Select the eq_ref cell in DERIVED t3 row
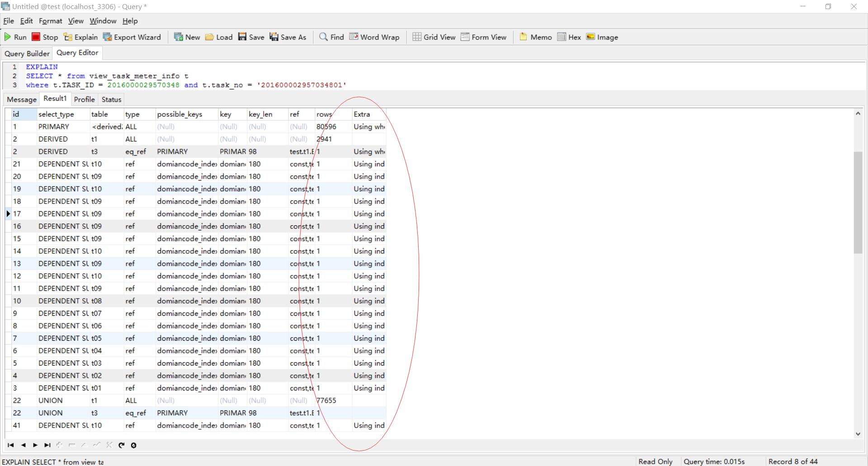The image size is (868, 466). pos(140,152)
